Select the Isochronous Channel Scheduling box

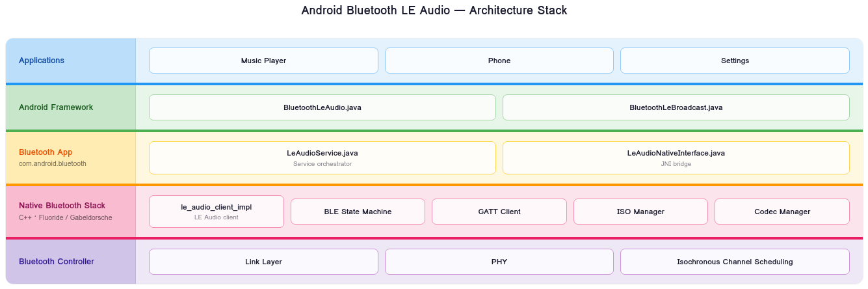[735, 262]
